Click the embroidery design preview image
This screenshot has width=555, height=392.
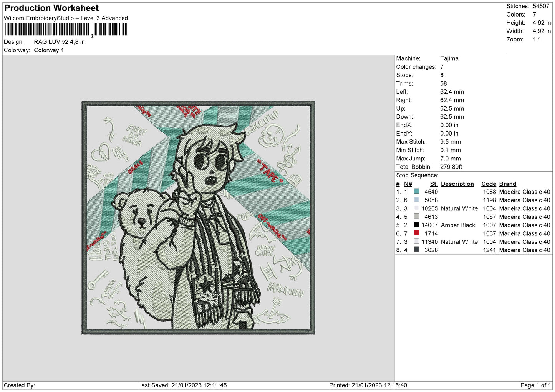tap(198, 218)
